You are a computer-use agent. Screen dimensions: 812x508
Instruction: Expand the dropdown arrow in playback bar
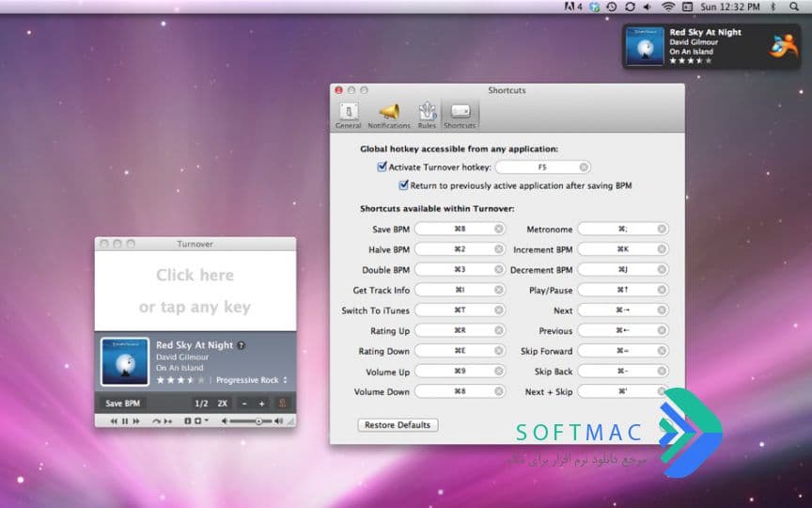pos(207,421)
